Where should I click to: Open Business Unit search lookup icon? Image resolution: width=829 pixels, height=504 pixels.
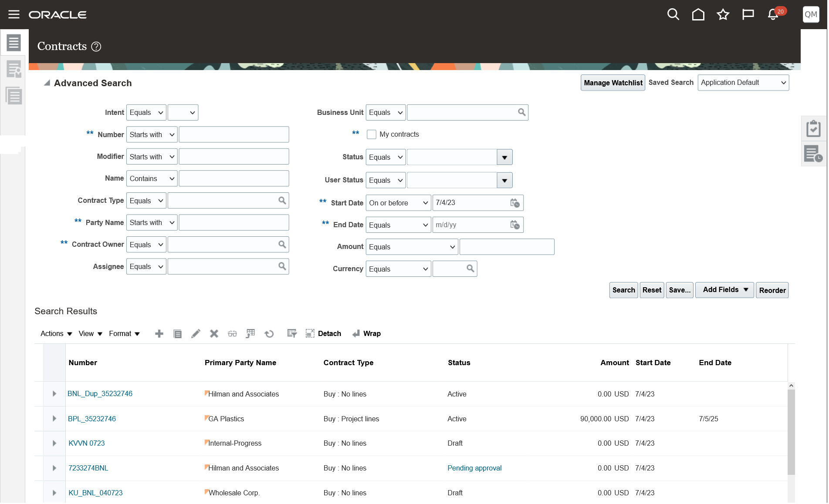click(521, 113)
